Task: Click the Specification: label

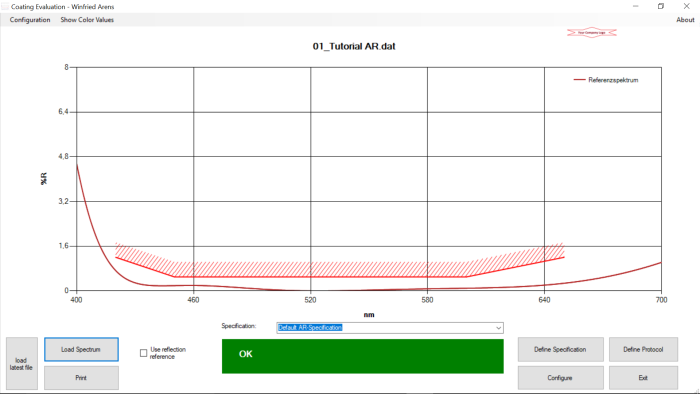Action: tap(239, 326)
